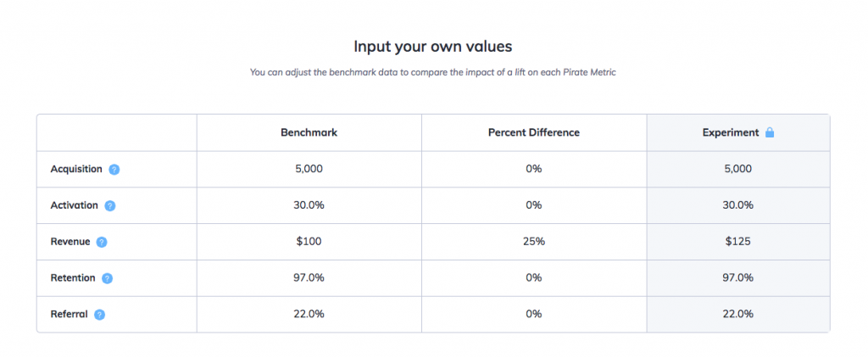The image size is (868, 358).
Task: Edit the Retention benchmark 97.0% value
Action: (x=309, y=277)
